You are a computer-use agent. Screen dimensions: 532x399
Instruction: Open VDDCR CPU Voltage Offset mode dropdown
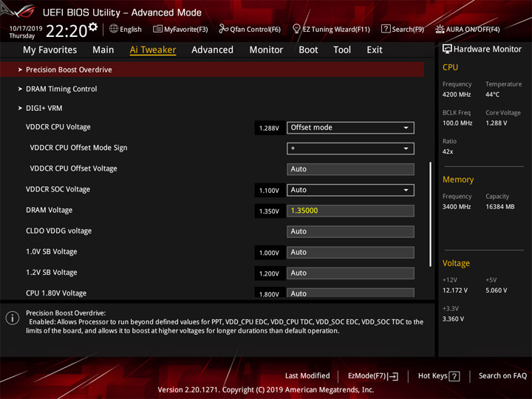350,128
